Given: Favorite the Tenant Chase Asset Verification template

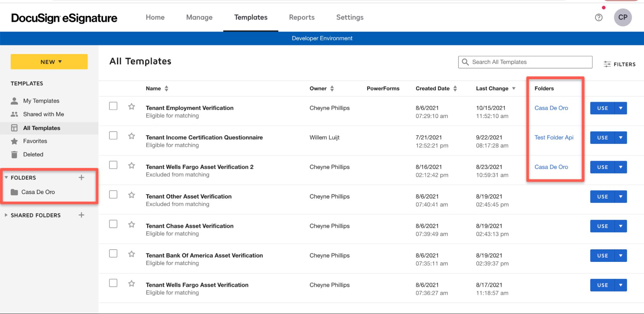Looking at the screenshot, I should tap(131, 225).
